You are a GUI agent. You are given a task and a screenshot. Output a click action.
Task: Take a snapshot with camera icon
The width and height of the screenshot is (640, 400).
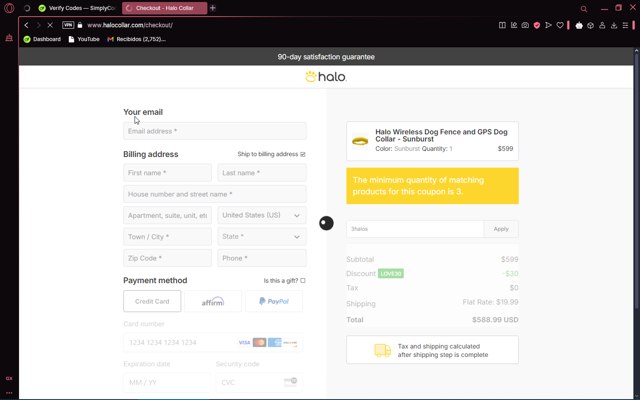(x=525, y=25)
